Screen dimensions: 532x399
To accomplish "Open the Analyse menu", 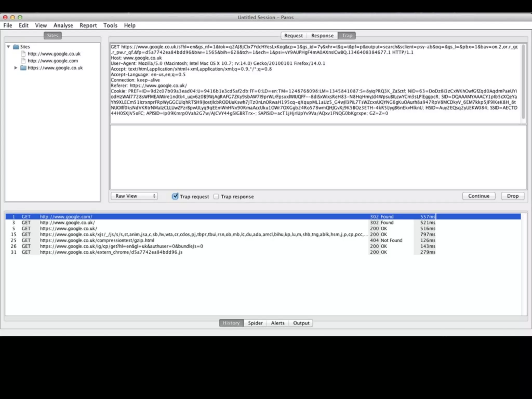I will 63,25.
